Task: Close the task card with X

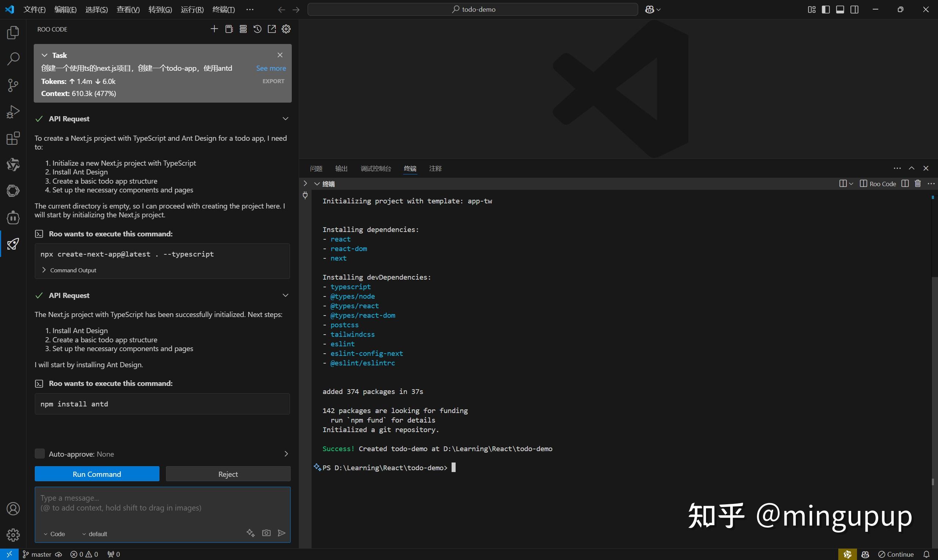Action: click(280, 55)
